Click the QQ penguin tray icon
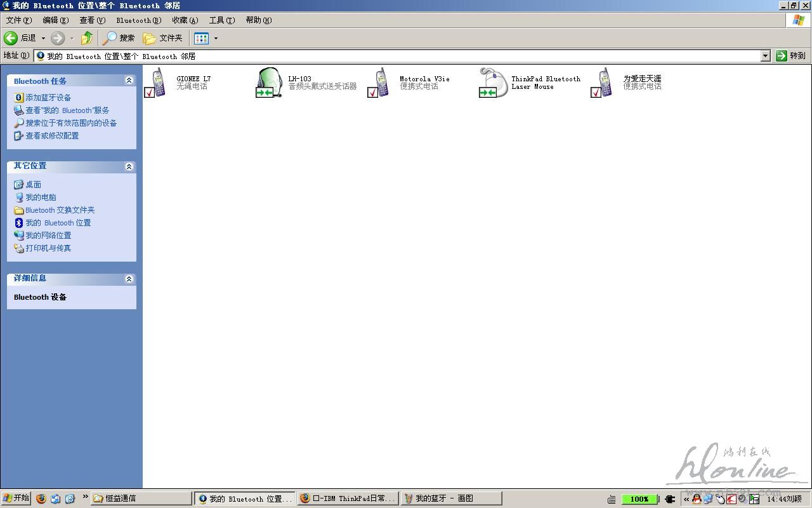This screenshot has height=508, width=812. click(x=697, y=499)
